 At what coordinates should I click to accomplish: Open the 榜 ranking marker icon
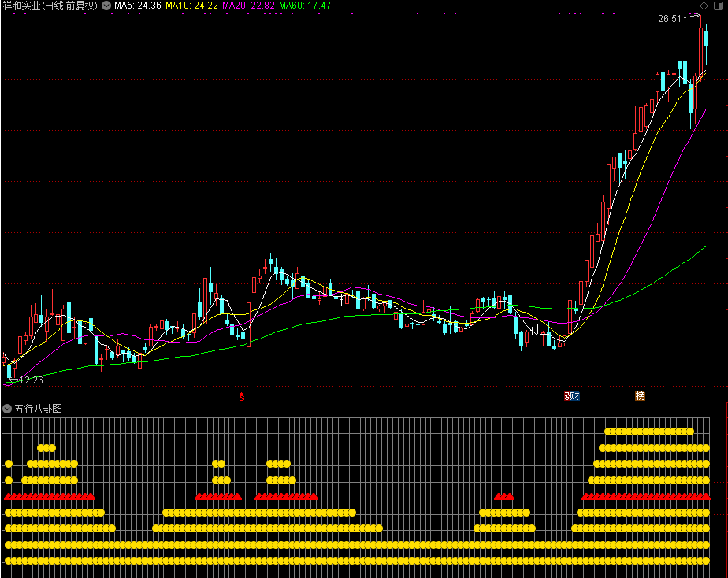point(640,395)
